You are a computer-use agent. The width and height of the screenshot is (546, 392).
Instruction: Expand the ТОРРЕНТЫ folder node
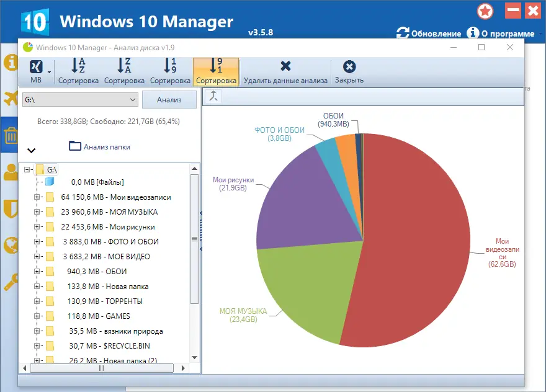tap(37, 301)
